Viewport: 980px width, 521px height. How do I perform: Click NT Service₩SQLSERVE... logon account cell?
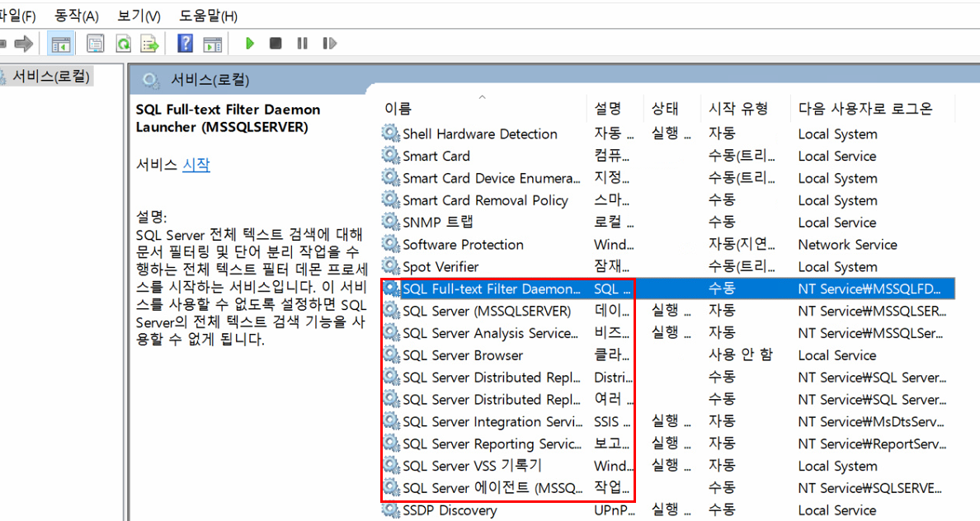[870, 489]
